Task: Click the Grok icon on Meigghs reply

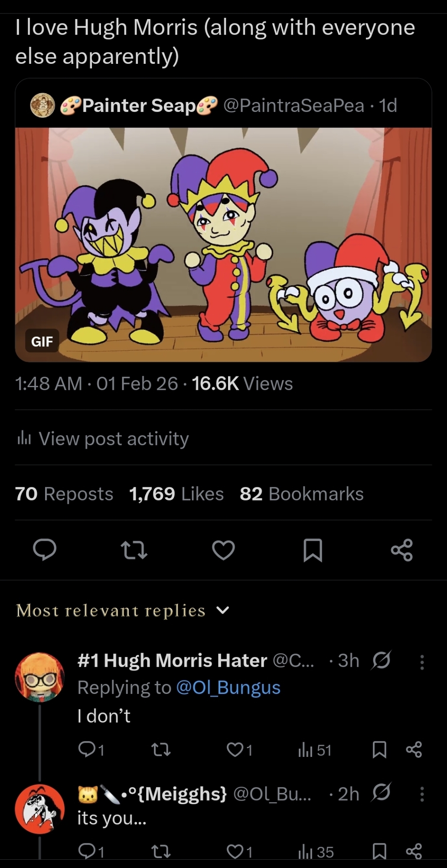Action: pyautogui.click(x=382, y=792)
